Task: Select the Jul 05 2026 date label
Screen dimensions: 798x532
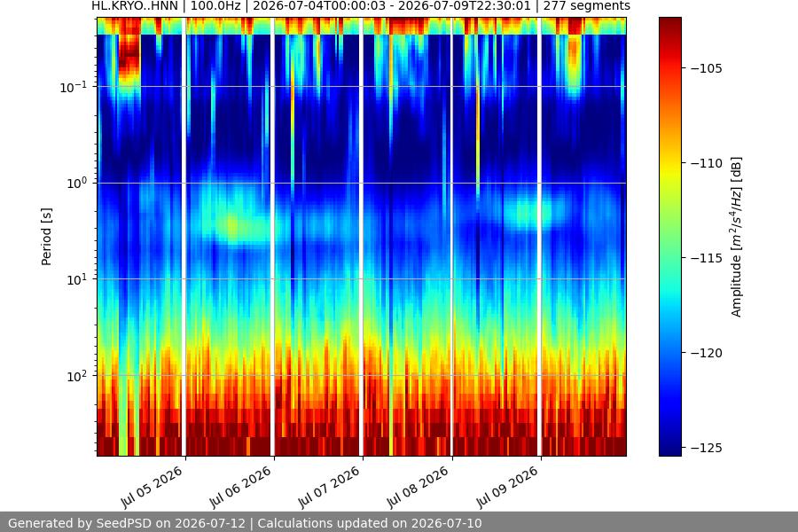Action: click(151, 487)
